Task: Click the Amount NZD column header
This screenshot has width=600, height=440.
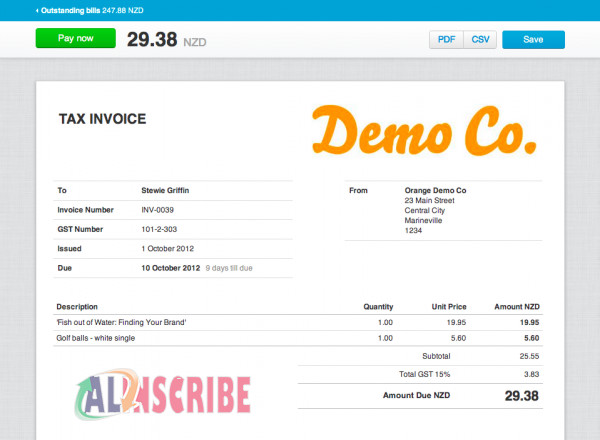Action: [x=517, y=306]
